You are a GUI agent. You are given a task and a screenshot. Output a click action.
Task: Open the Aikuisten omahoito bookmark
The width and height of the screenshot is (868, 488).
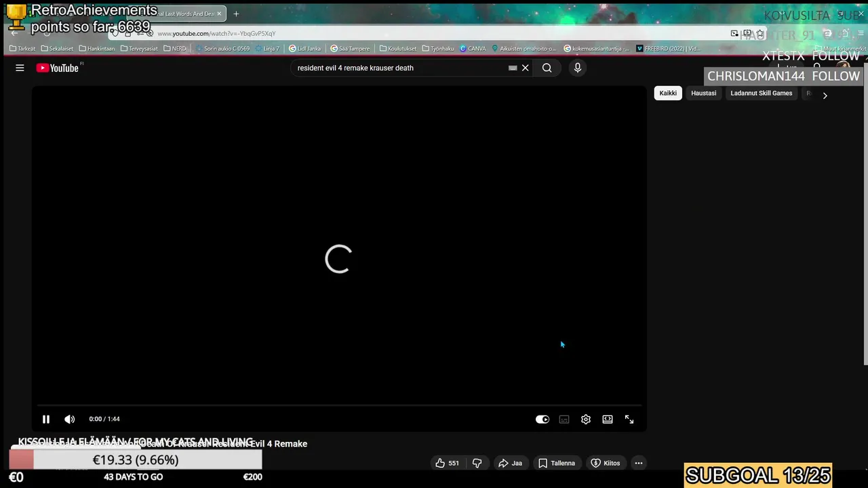[x=524, y=49]
